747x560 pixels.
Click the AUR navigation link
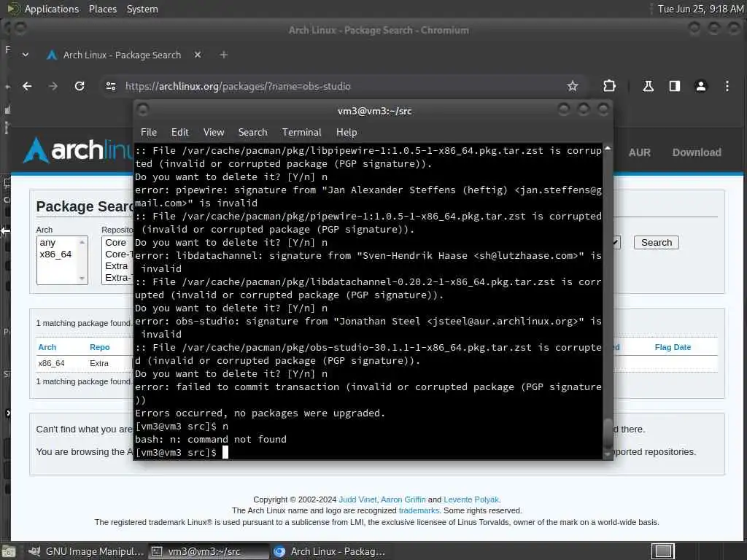pos(639,152)
